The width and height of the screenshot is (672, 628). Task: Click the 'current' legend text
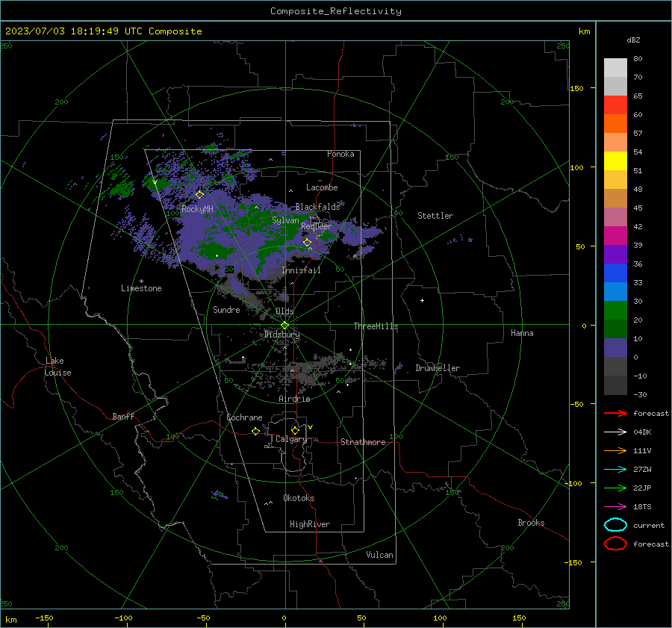click(x=648, y=525)
